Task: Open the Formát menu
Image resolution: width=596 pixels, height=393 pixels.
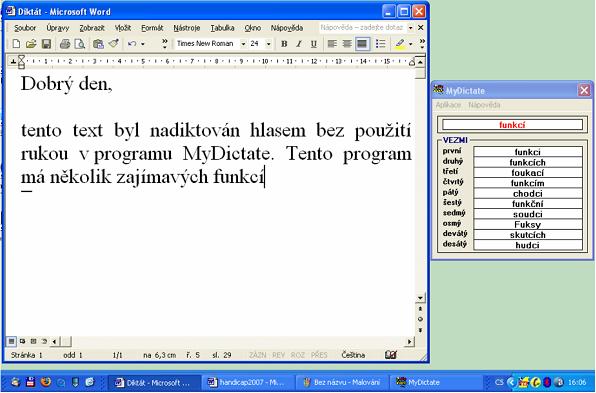Action: (x=152, y=28)
